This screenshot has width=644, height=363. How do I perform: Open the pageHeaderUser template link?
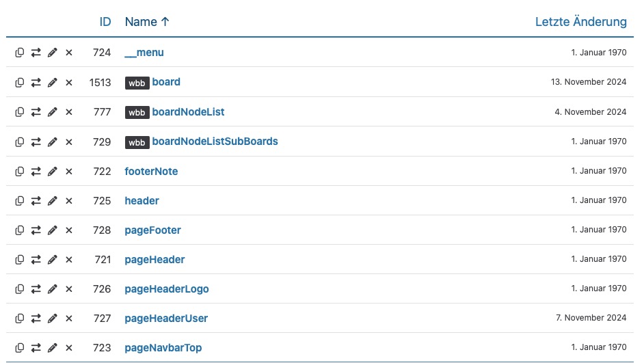click(x=166, y=319)
